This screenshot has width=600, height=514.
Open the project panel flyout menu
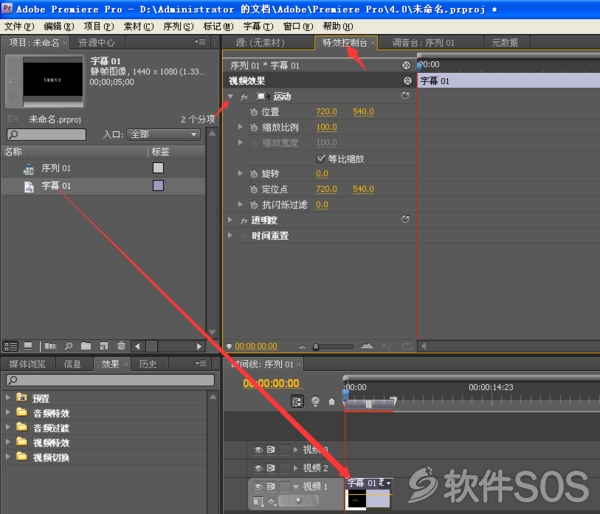(x=200, y=42)
